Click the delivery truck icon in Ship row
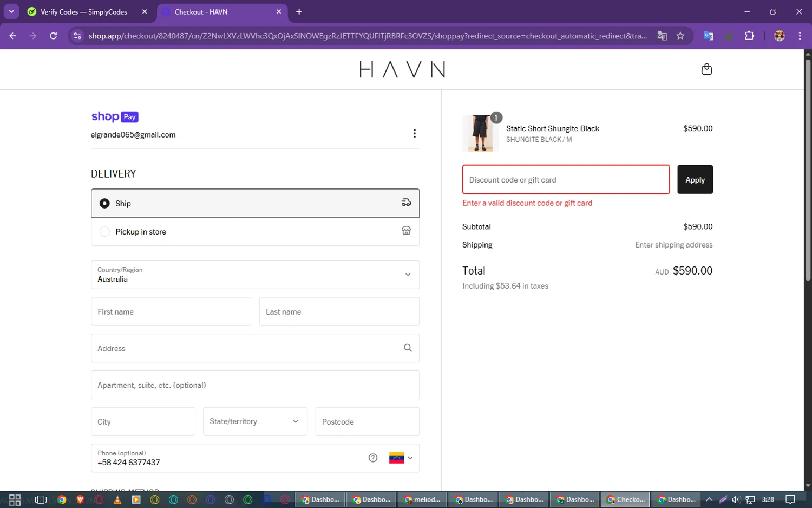 [406, 203]
